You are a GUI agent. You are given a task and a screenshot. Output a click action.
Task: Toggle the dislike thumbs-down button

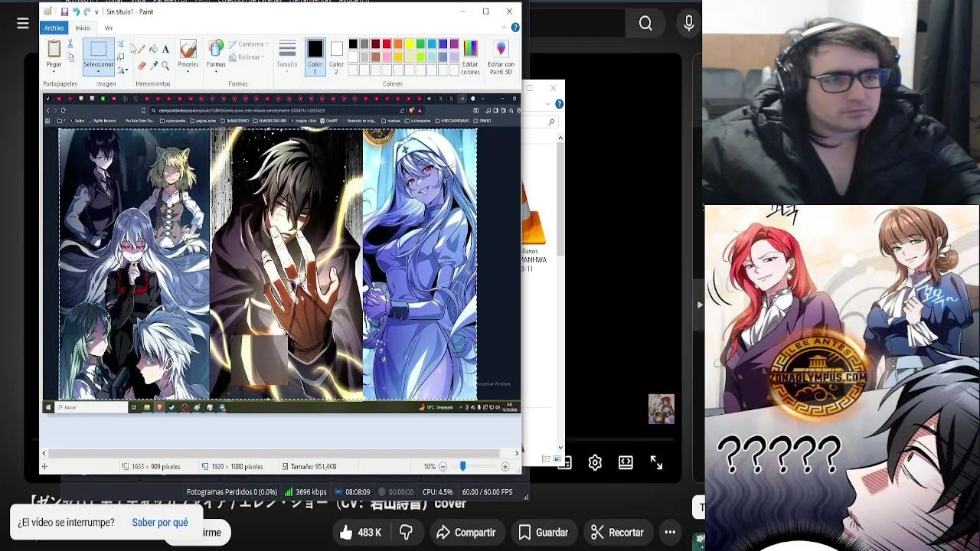[x=406, y=533]
